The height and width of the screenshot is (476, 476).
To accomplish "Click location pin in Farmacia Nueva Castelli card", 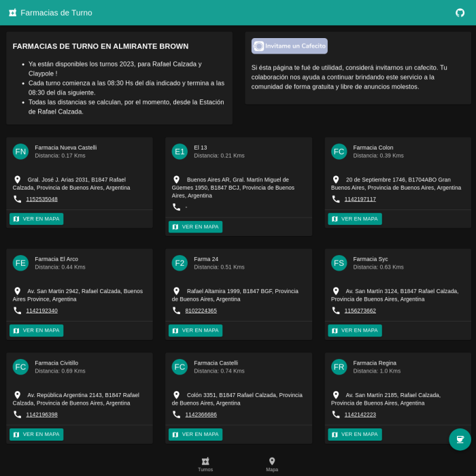I will coord(17,180).
